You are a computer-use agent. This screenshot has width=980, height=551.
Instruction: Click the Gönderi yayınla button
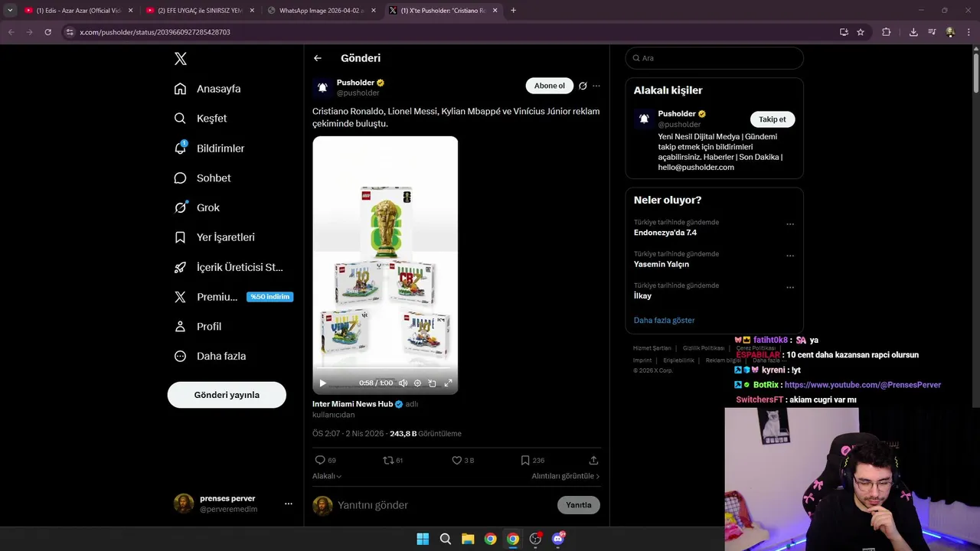[x=227, y=395]
